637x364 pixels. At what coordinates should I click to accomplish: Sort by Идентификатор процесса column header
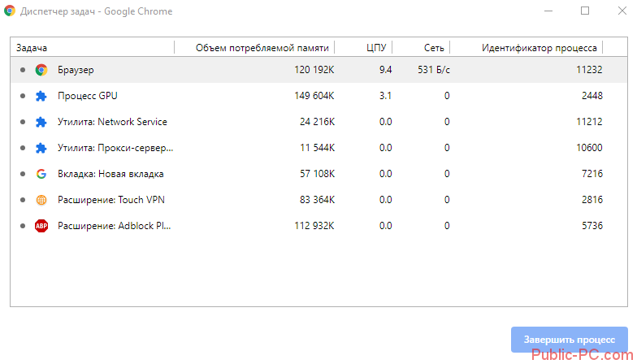click(539, 48)
